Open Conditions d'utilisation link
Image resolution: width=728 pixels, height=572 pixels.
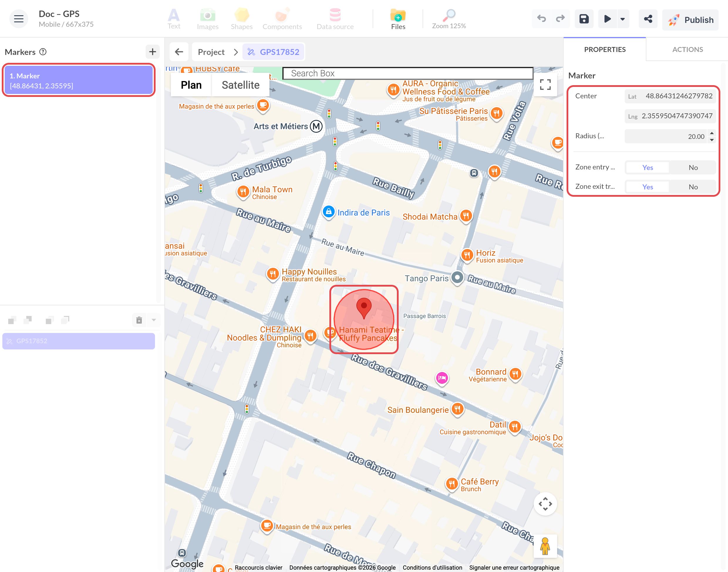[432, 568]
